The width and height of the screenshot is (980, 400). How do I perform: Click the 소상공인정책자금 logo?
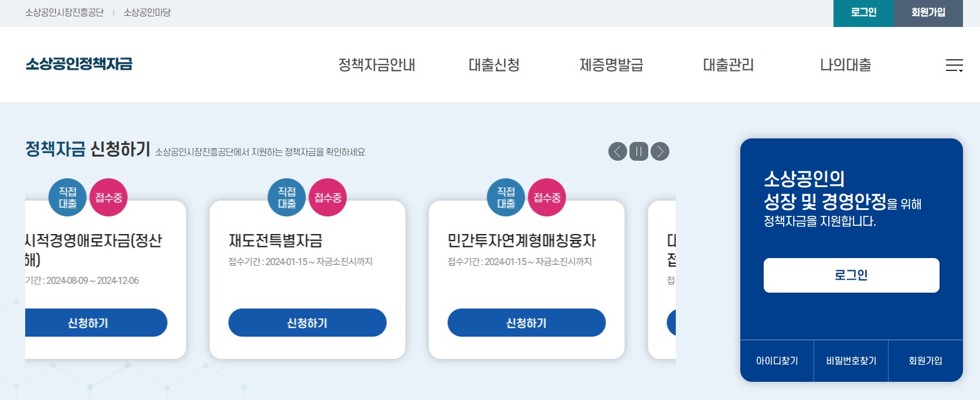pos(79,64)
